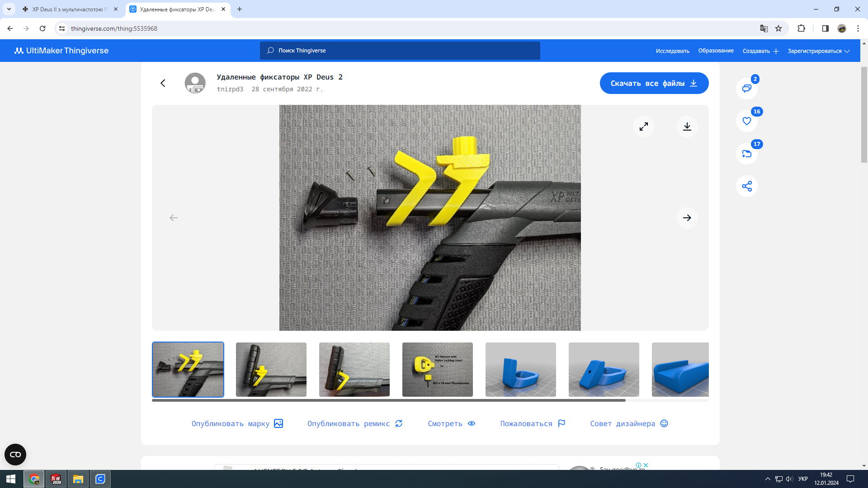View site information icon in address bar
The image size is (868, 488).
62,28
